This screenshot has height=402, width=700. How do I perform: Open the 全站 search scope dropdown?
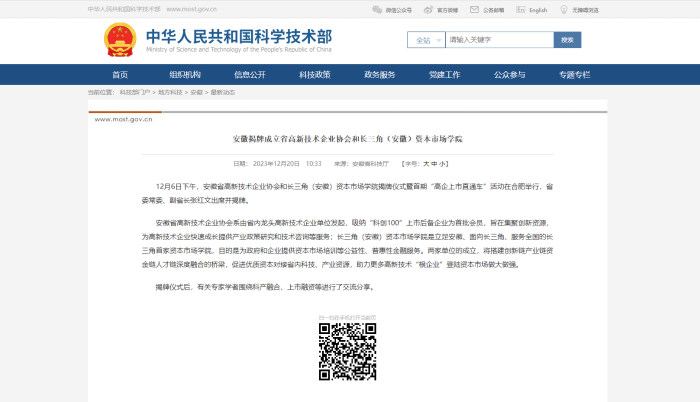pyautogui.click(x=426, y=40)
